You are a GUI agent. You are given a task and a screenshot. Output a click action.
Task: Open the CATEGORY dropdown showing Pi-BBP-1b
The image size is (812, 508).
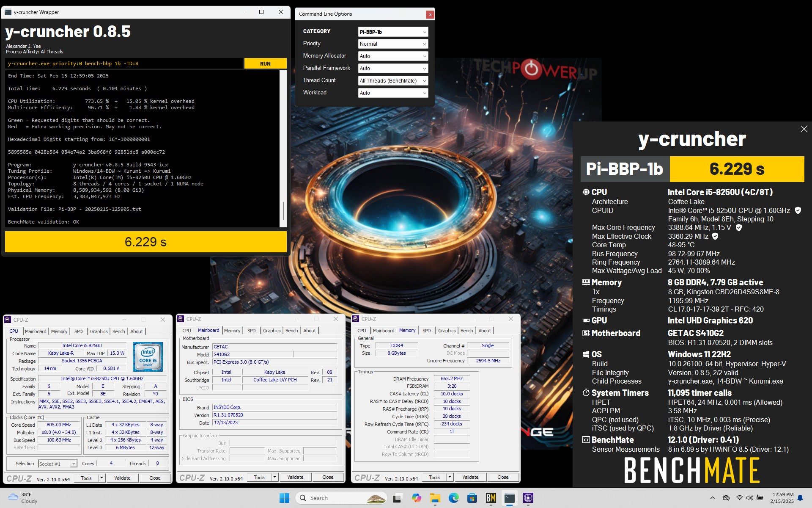393,32
